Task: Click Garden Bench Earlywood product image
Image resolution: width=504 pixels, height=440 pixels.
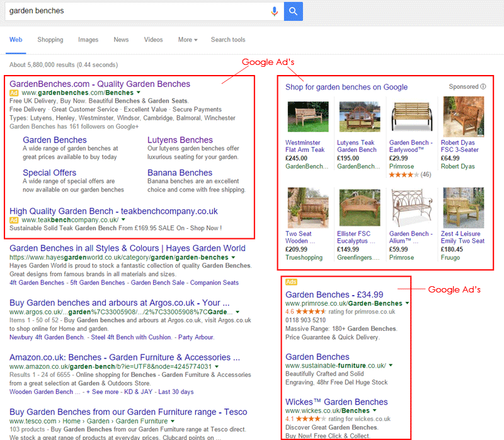Action: [411, 117]
